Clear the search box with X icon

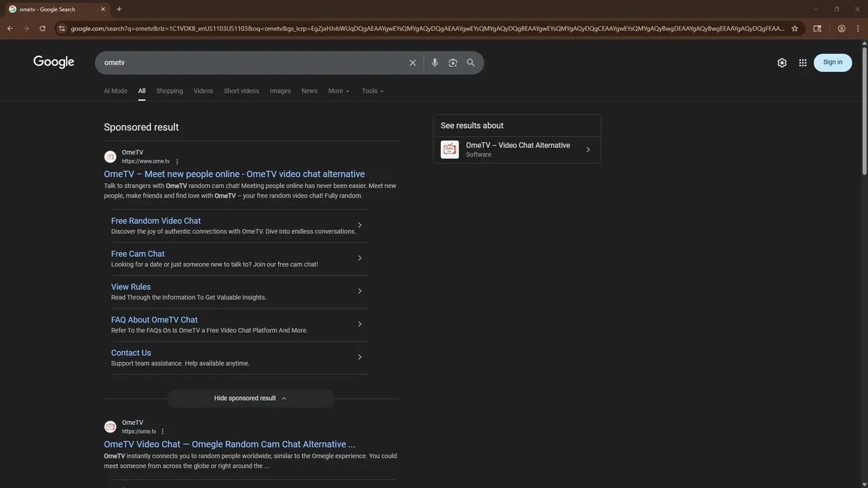tap(412, 62)
